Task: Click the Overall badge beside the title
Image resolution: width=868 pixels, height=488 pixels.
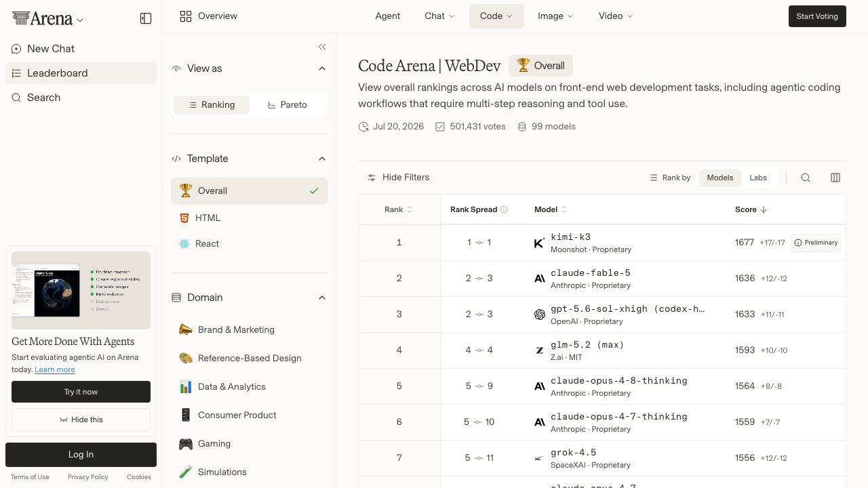Action: [x=541, y=66]
